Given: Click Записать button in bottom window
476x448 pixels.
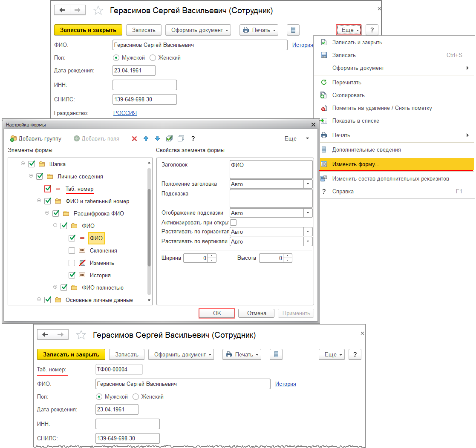Looking at the screenshot, I should [127, 355].
